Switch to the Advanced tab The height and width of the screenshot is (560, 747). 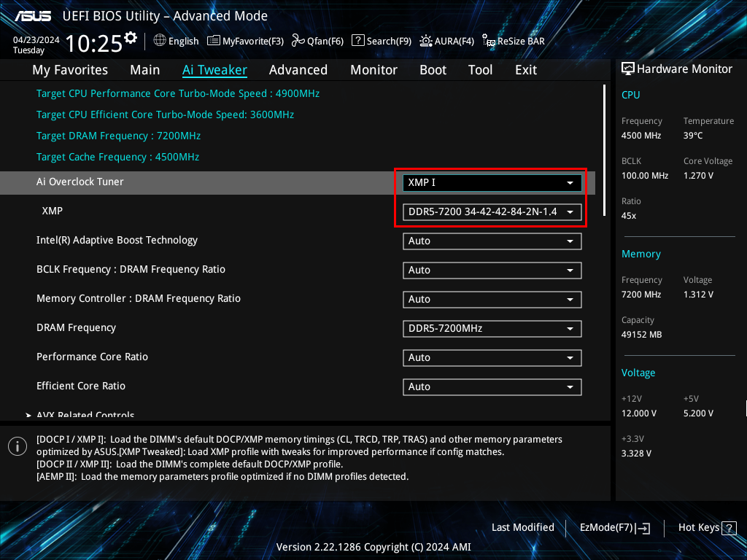(298, 70)
